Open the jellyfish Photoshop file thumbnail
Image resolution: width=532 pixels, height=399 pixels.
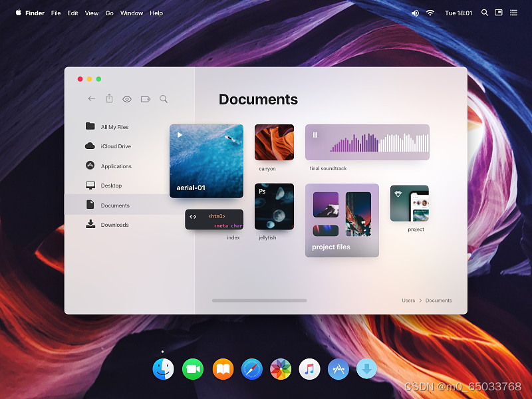point(274,206)
